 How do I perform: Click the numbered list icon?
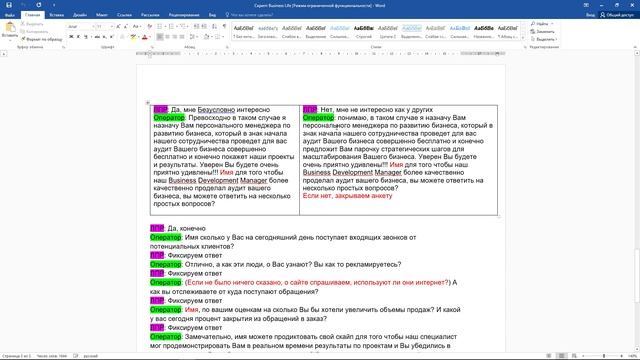(x=171, y=27)
